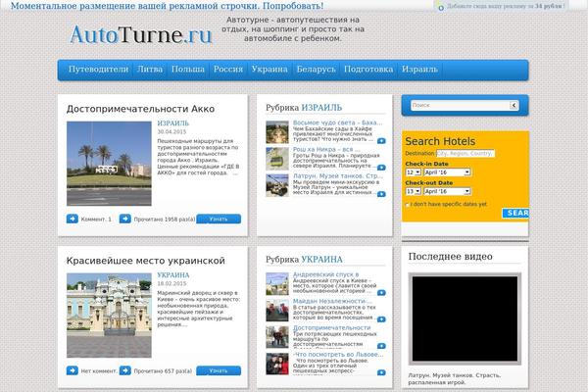This screenshot has width=588, height=392.
Task: Open the ИЗРАИЛЬ category link in Акко article
Action: (x=172, y=123)
